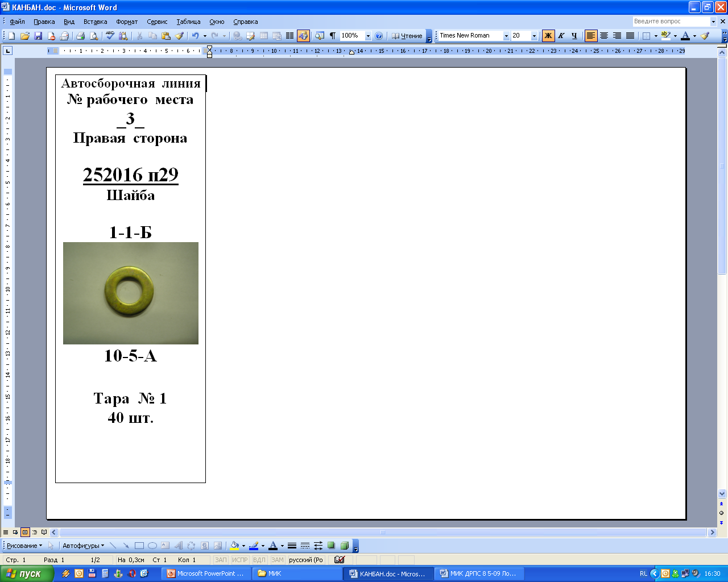The width and height of the screenshot is (728, 582).
Task: Open the zoom percentage dropdown
Action: 368,36
